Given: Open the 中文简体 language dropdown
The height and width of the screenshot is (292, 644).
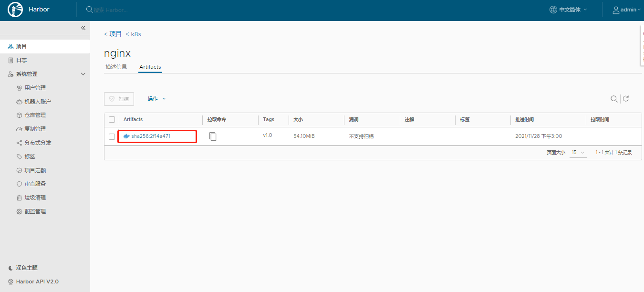Looking at the screenshot, I should [569, 10].
